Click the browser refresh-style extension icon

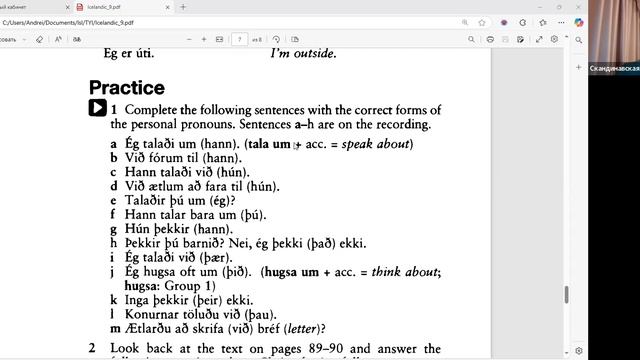tap(523, 22)
